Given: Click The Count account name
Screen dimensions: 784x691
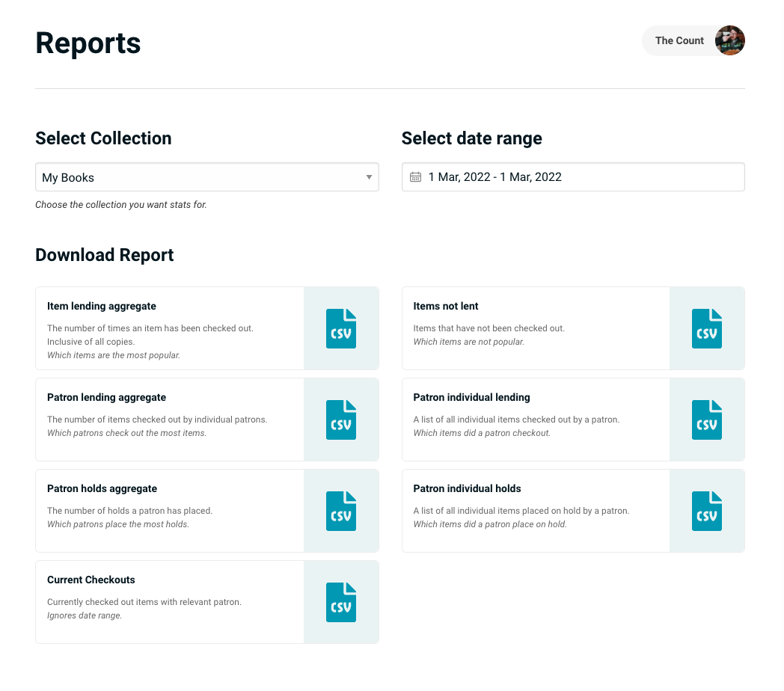Looking at the screenshot, I should 679,40.
